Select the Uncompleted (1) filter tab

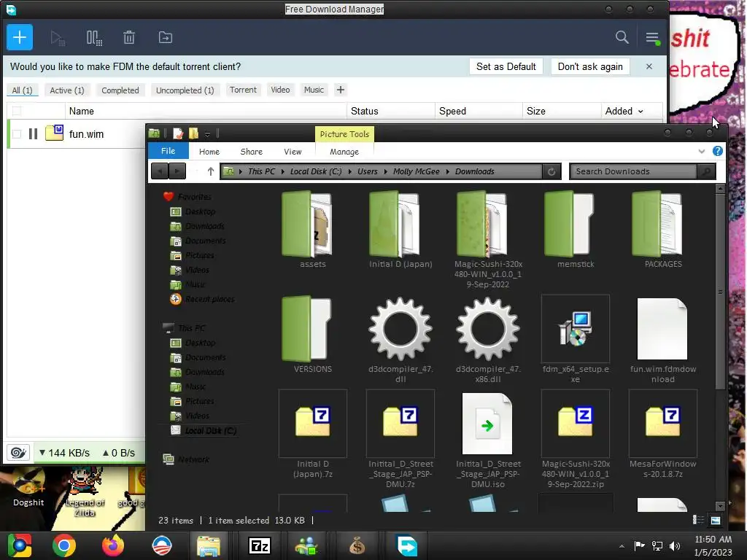pyautogui.click(x=185, y=90)
